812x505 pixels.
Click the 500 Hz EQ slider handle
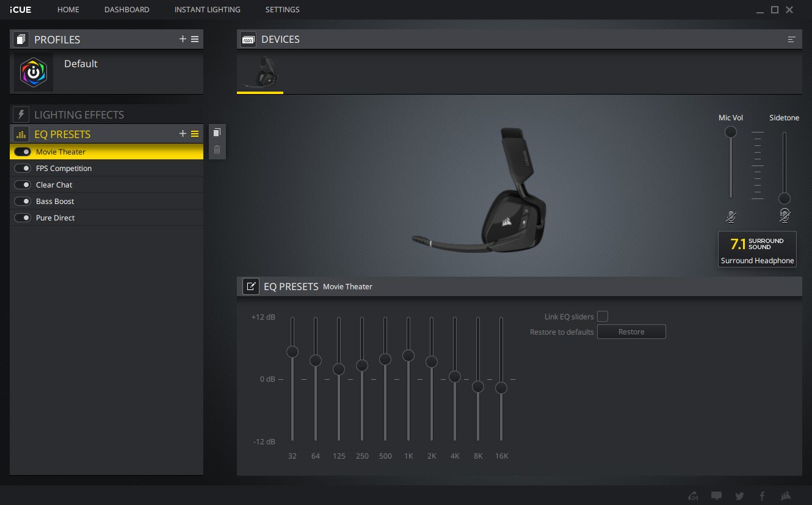click(385, 360)
